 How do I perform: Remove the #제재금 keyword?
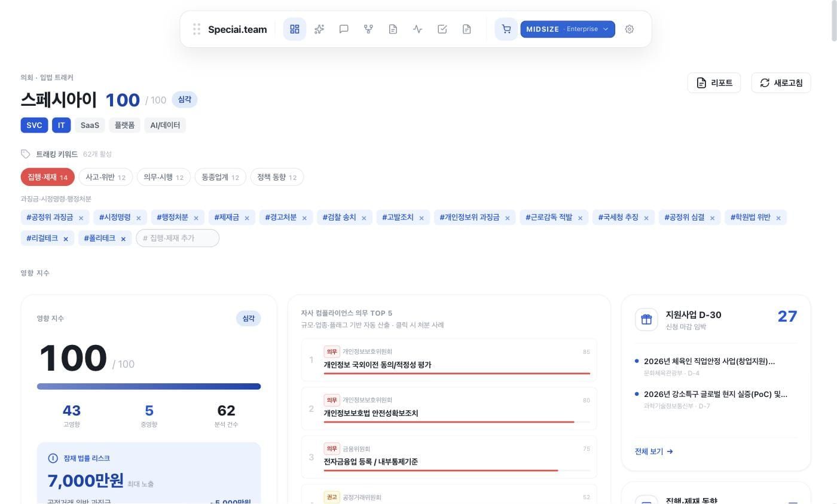246,218
